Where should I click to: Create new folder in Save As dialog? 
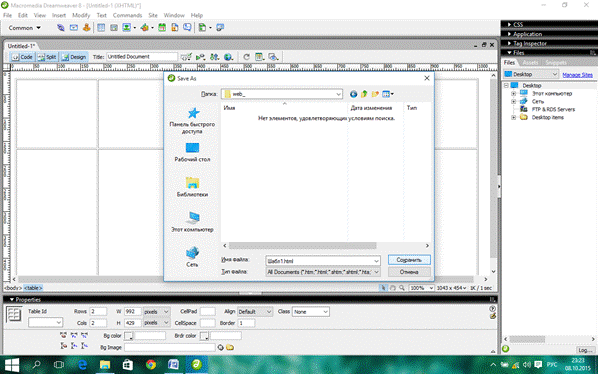[x=375, y=94]
